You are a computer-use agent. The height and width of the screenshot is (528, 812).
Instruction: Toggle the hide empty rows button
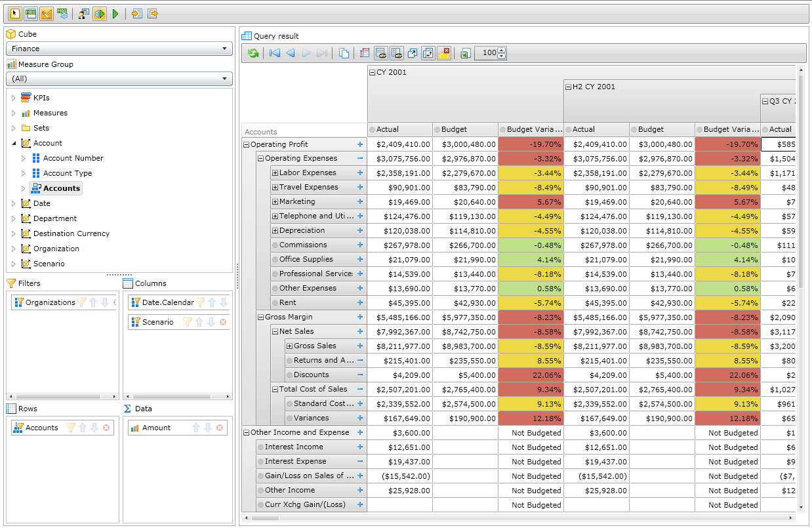tap(380, 54)
